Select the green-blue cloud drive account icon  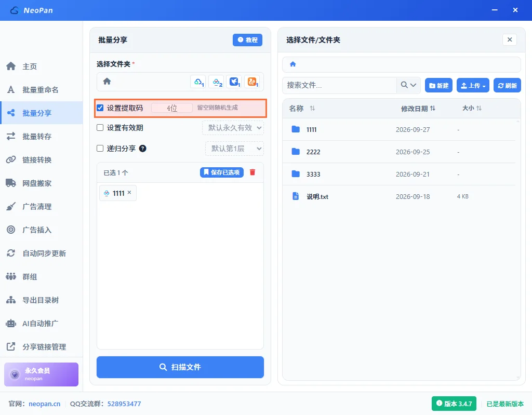pos(198,82)
